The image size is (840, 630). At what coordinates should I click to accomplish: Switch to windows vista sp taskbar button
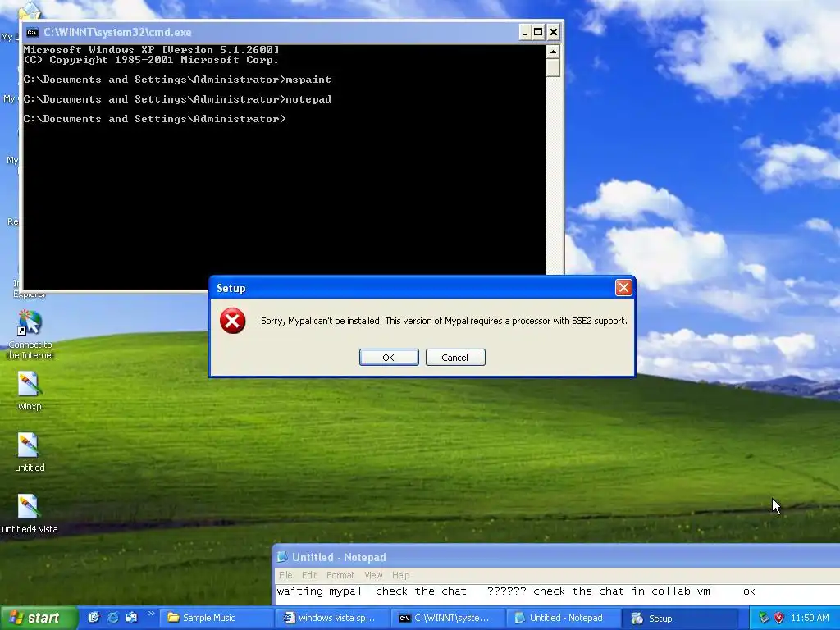(331, 618)
